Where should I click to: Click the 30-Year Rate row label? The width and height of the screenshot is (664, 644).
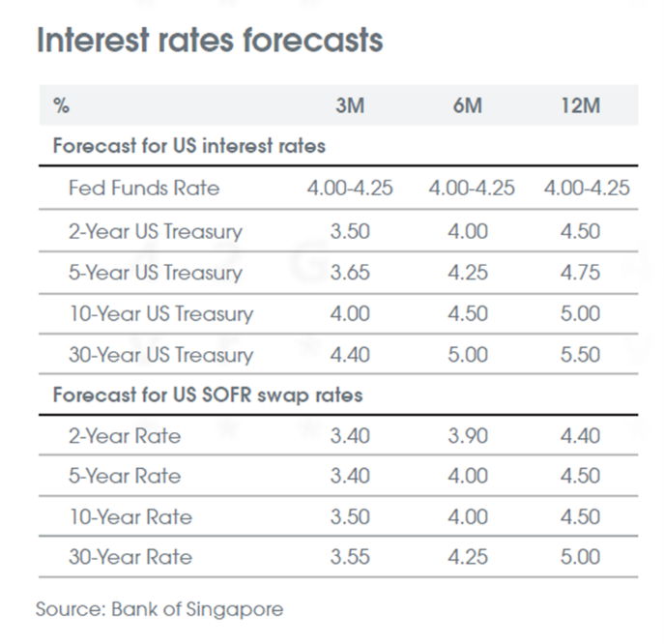click(130, 557)
